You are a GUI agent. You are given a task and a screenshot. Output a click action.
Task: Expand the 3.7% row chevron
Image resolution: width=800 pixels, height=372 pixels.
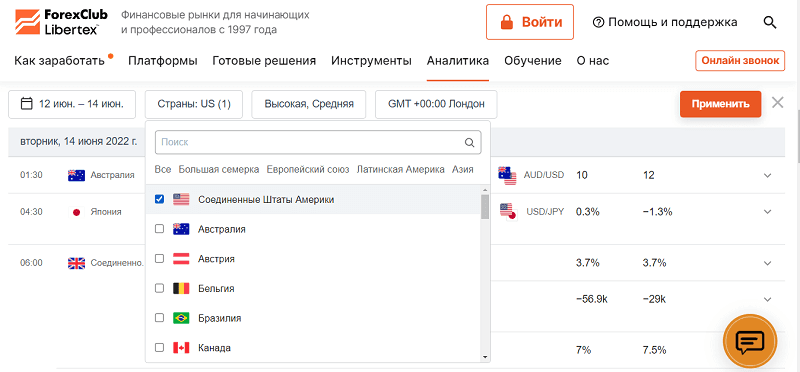click(768, 263)
